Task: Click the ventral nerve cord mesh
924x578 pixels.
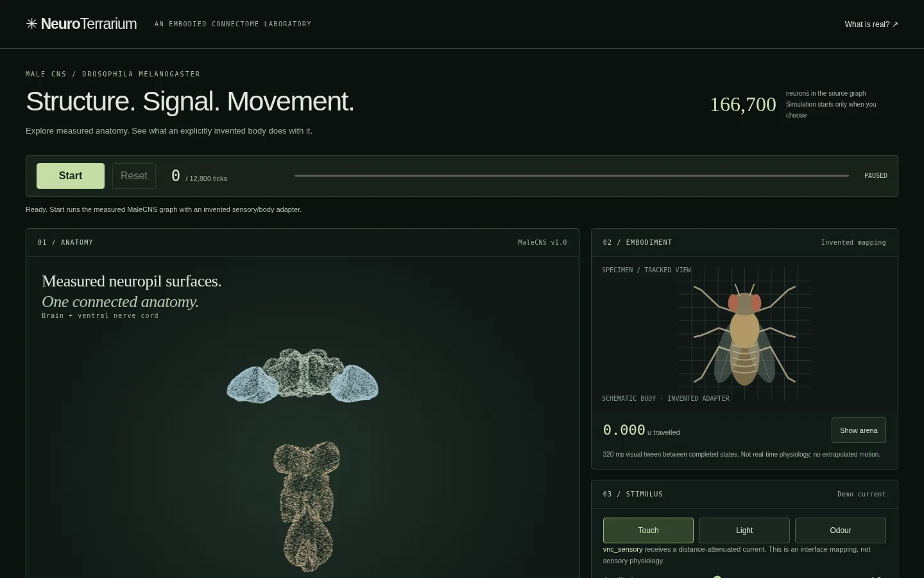Action: tap(307, 506)
